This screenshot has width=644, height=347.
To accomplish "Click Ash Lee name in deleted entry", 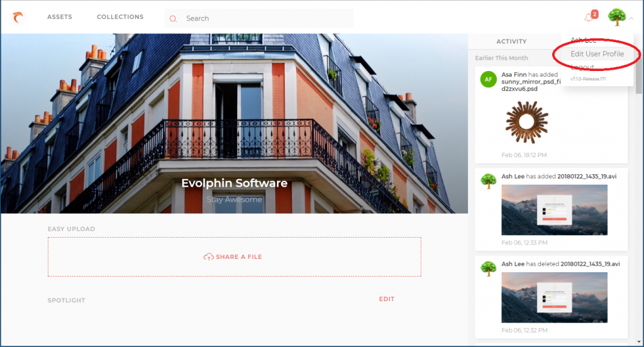I will 513,263.
